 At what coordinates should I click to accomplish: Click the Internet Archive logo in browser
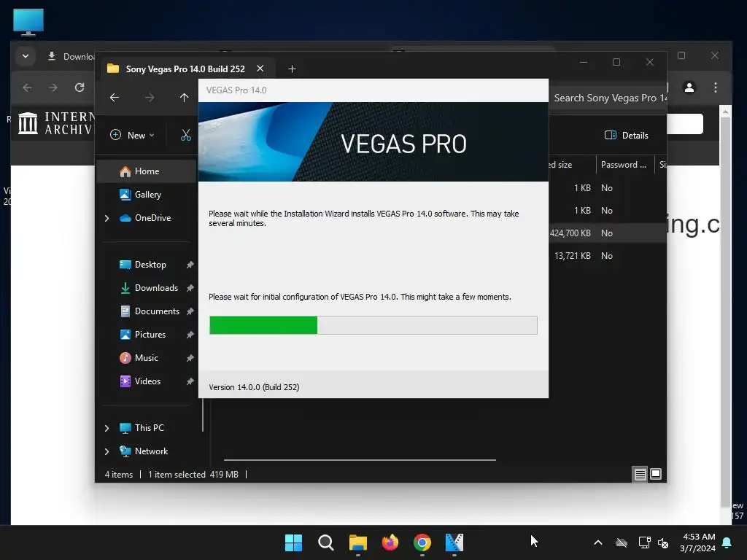56,123
